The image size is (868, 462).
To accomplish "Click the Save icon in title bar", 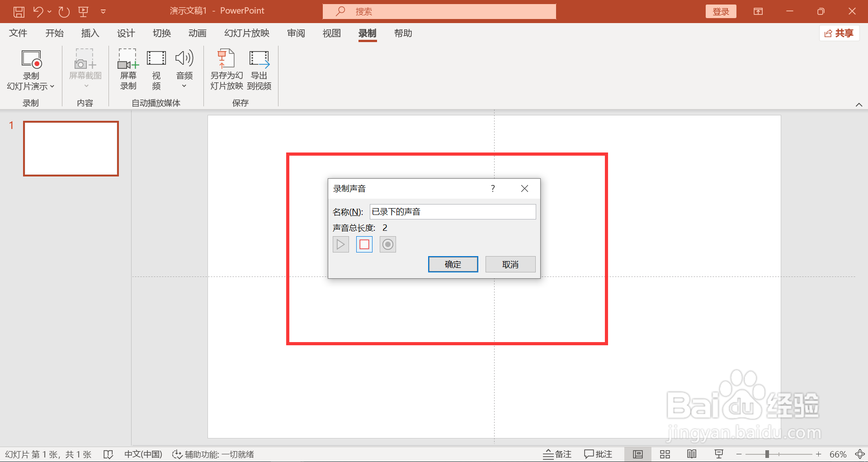I will tap(19, 11).
